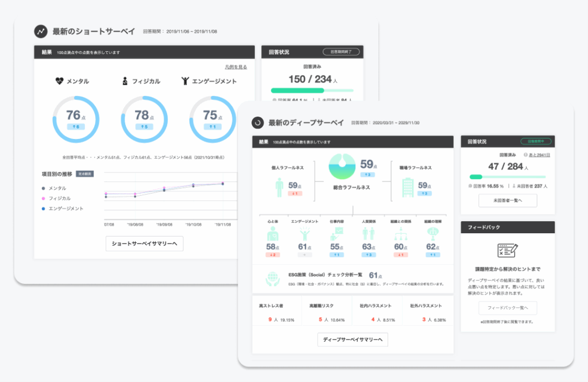Click the 組織との関係 hierarchy icon

tap(400, 234)
